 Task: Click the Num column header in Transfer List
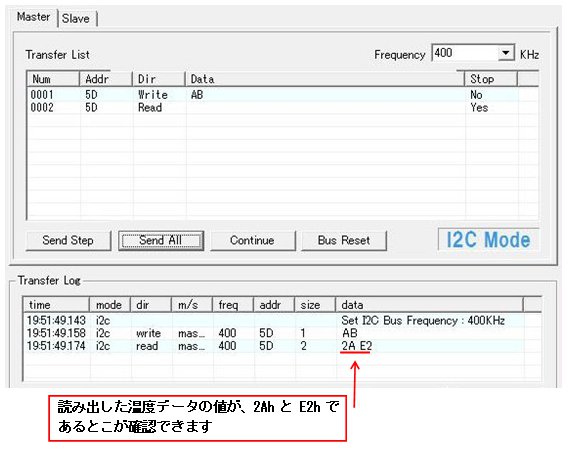[53, 79]
